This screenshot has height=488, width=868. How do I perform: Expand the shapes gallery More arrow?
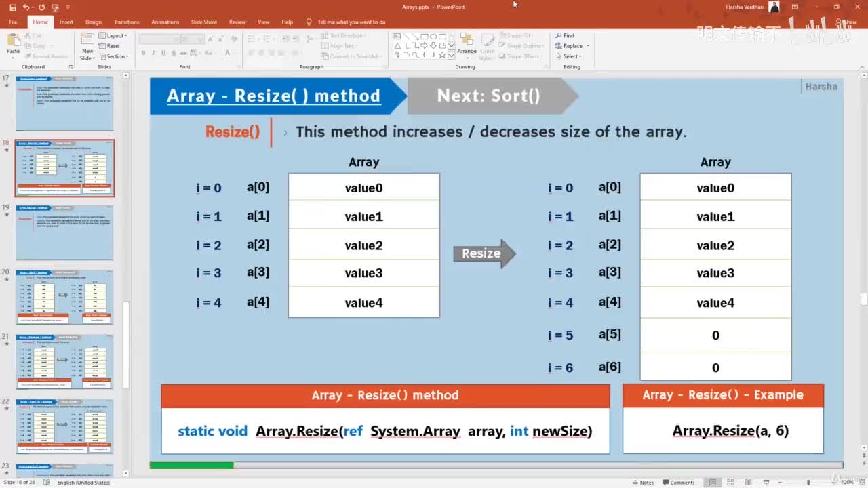point(452,55)
